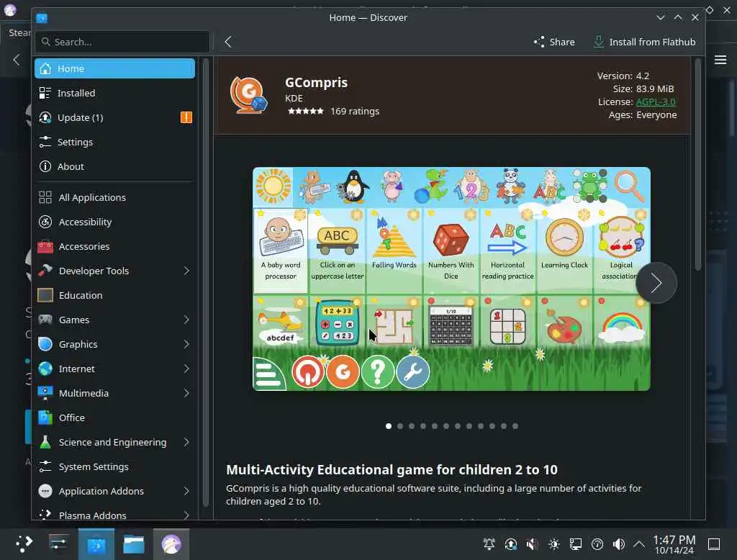Select the sixth carousel dot
This screenshot has width=737, height=560.
pyautogui.click(x=446, y=426)
